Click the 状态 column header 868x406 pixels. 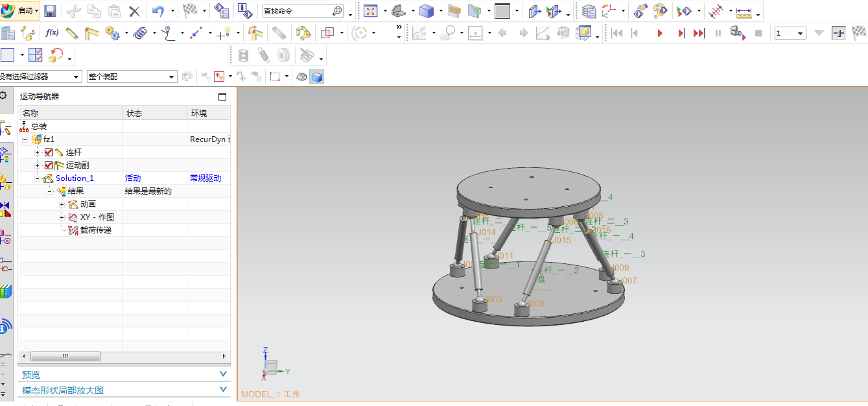(x=155, y=113)
